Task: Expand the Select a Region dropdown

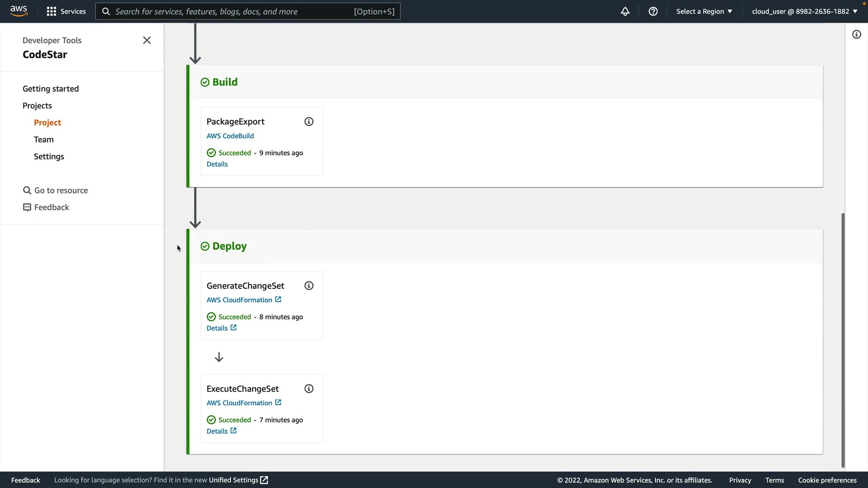Action: coord(704,11)
